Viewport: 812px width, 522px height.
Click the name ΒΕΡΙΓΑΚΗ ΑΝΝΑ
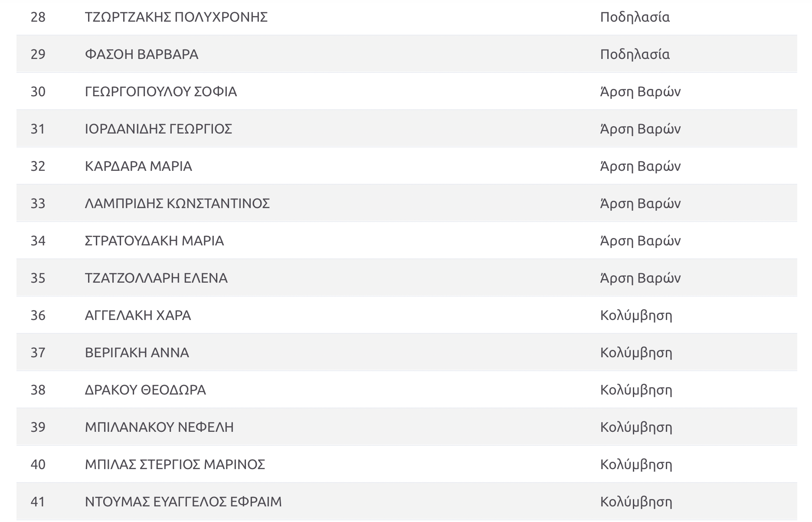(137, 352)
